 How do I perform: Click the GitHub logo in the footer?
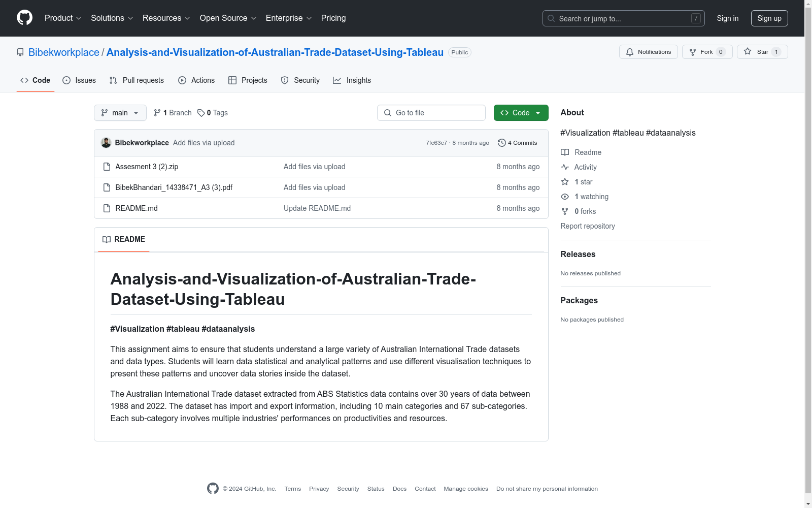pos(213,488)
